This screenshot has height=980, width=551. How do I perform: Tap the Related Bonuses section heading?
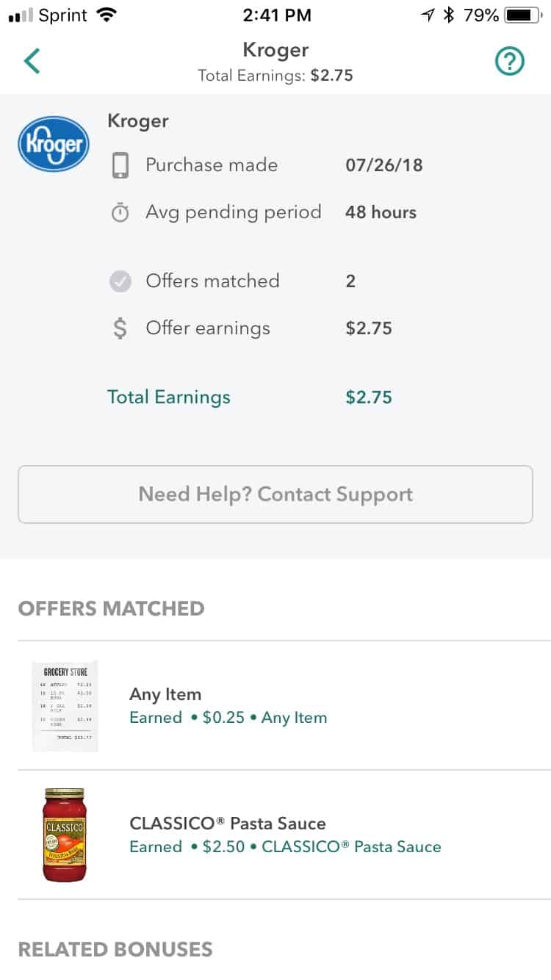tap(115, 949)
